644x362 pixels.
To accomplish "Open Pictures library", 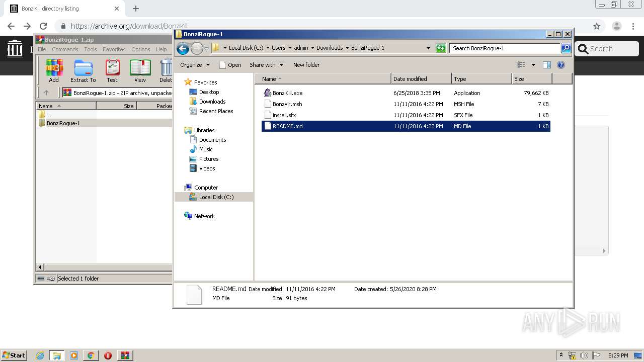I will point(208,159).
